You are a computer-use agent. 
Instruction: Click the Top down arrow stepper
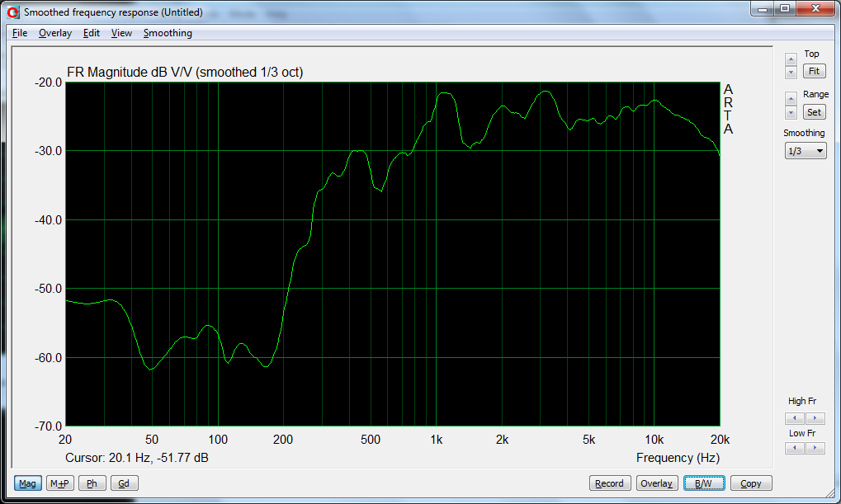tap(791, 72)
